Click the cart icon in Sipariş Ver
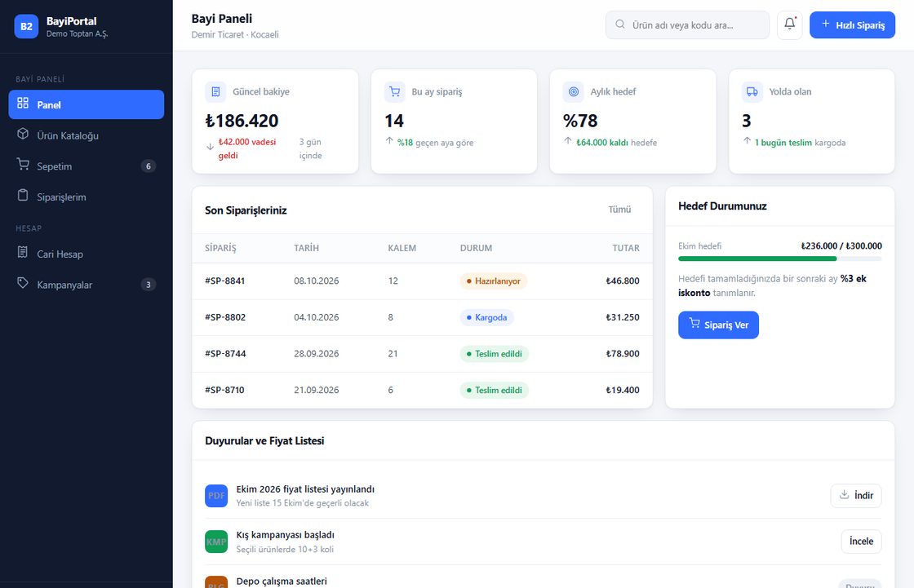 click(x=694, y=323)
